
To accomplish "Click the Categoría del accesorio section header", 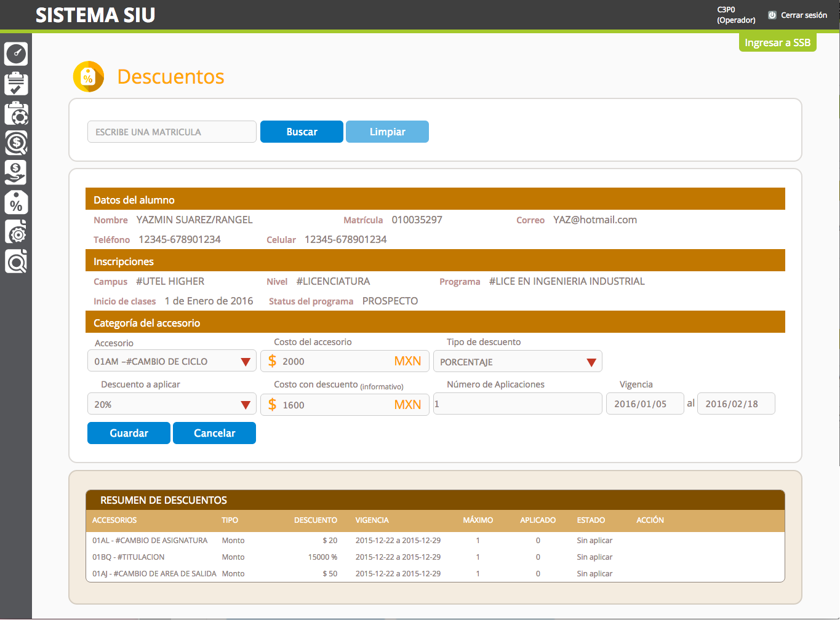I will point(435,322).
